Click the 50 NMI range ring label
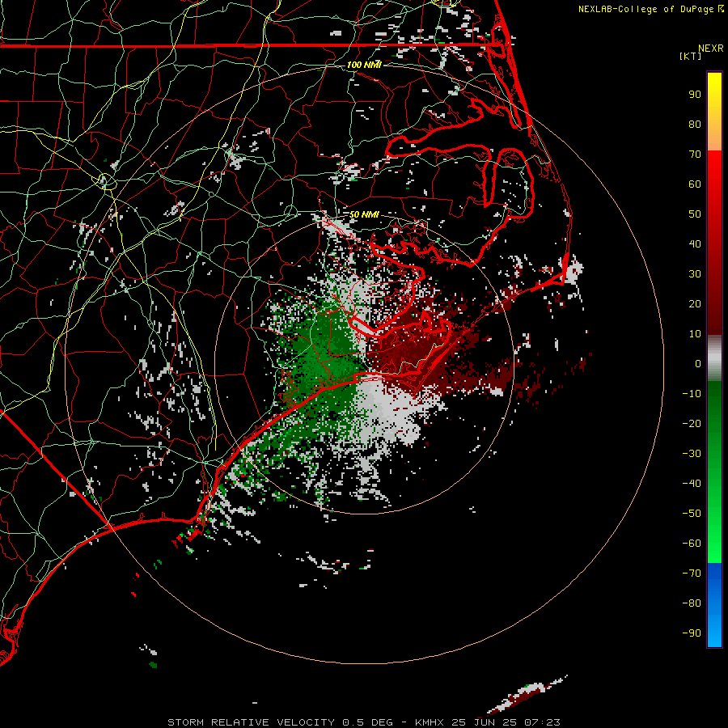This screenshot has height=728, width=728. tap(364, 214)
